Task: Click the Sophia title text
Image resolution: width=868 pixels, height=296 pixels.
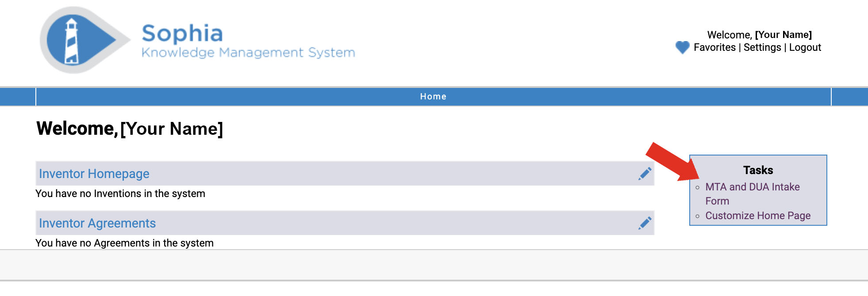Action: click(182, 34)
